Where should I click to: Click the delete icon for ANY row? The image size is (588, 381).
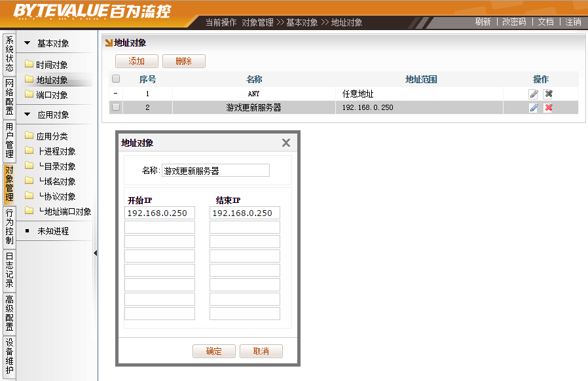pos(549,94)
